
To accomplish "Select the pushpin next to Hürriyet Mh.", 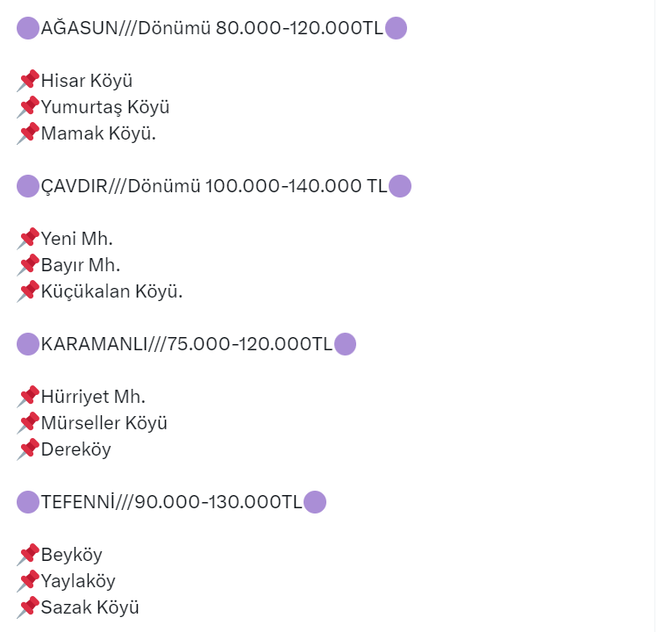I will point(28,397).
